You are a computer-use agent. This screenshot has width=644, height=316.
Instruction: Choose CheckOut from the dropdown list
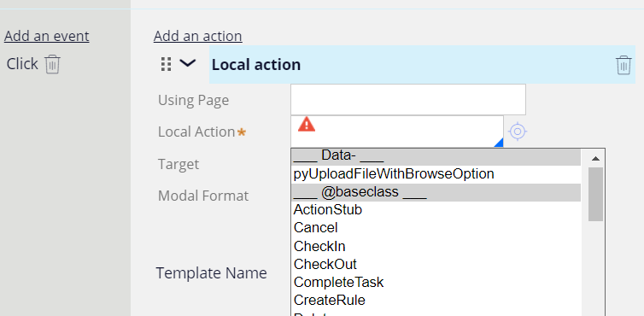[436, 264]
